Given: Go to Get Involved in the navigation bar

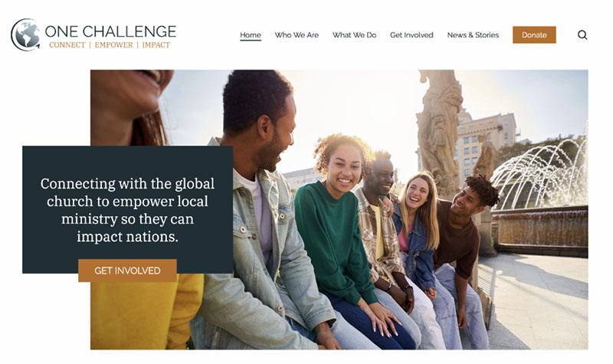Looking at the screenshot, I should (x=411, y=34).
